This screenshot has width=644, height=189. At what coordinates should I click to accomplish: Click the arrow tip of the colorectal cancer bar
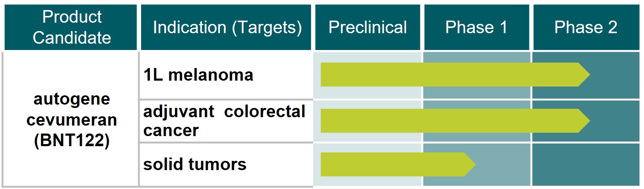tap(585, 121)
